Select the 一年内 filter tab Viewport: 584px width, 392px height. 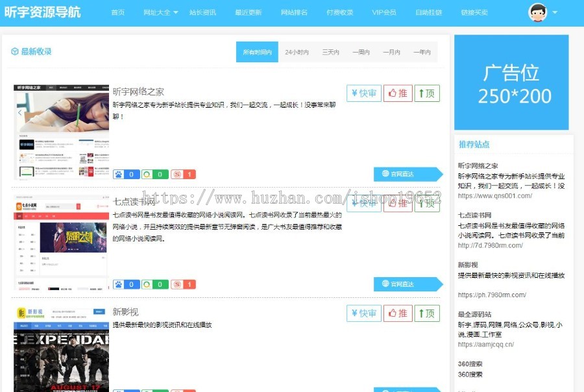[x=422, y=52]
